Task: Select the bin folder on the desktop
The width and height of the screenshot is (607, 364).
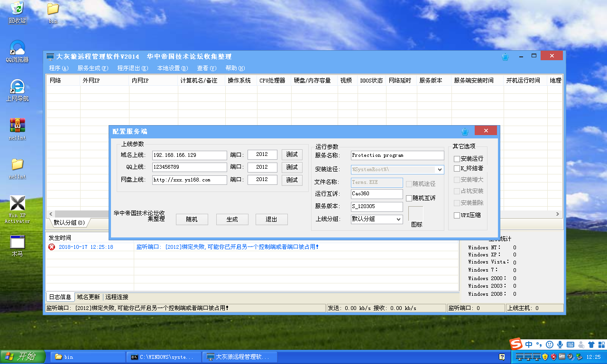Action: coord(53,12)
